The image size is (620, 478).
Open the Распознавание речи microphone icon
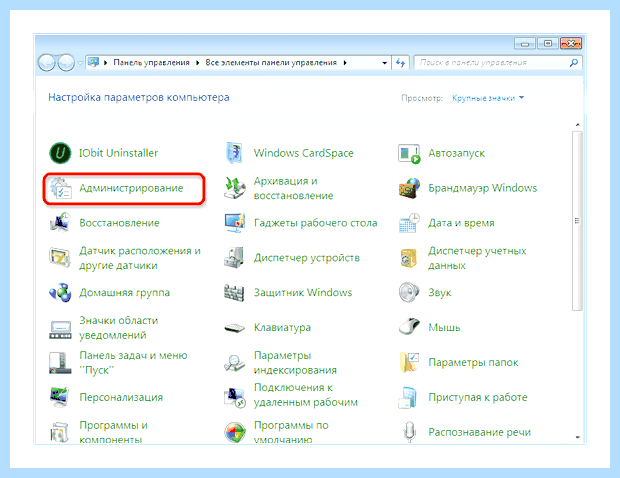coord(409,432)
